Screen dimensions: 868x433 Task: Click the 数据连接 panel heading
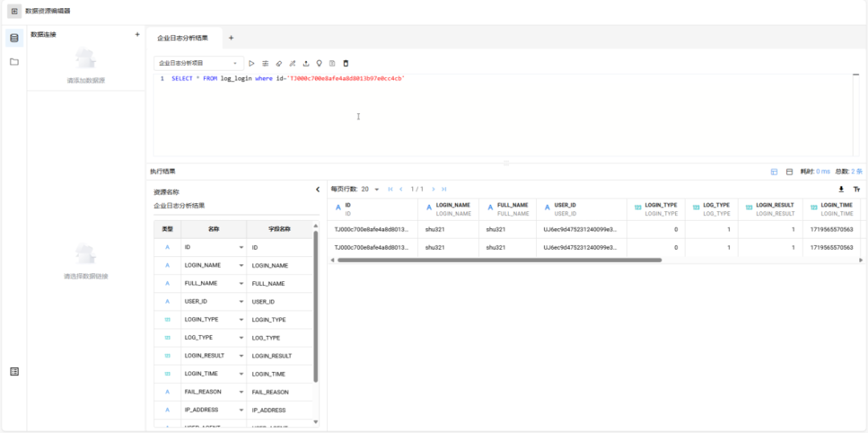click(x=43, y=35)
